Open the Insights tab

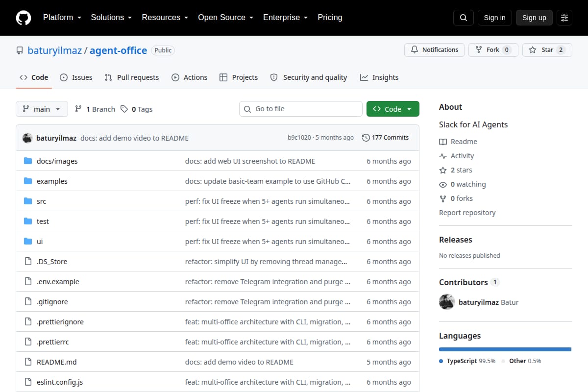pos(379,77)
